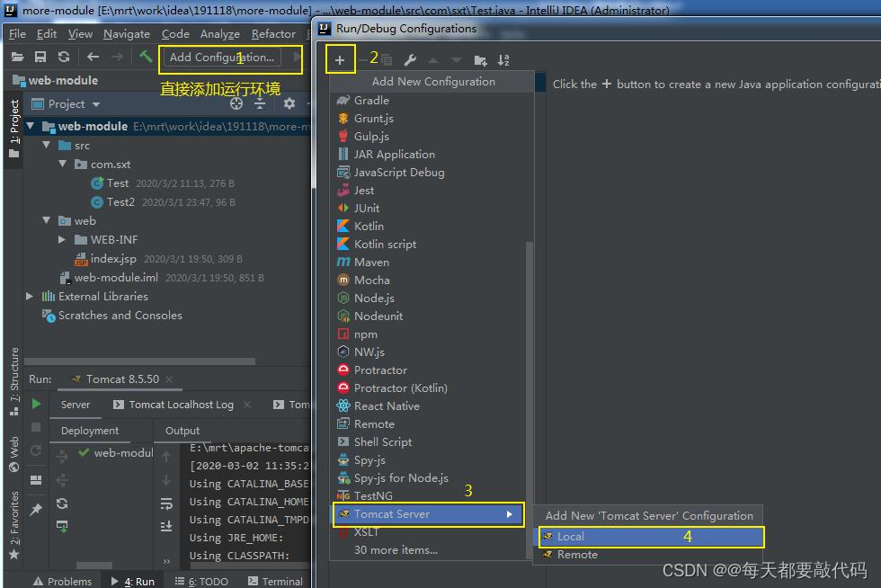Select Gradle in the configuration list
This screenshot has height=588, width=881.
pos(431,100)
